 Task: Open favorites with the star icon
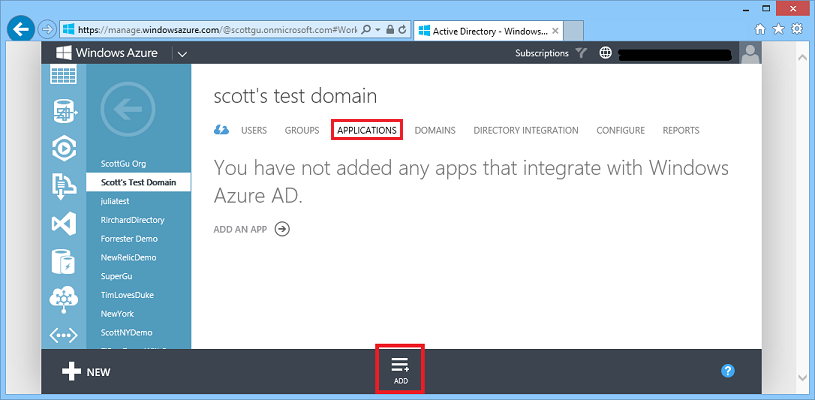(778, 29)
